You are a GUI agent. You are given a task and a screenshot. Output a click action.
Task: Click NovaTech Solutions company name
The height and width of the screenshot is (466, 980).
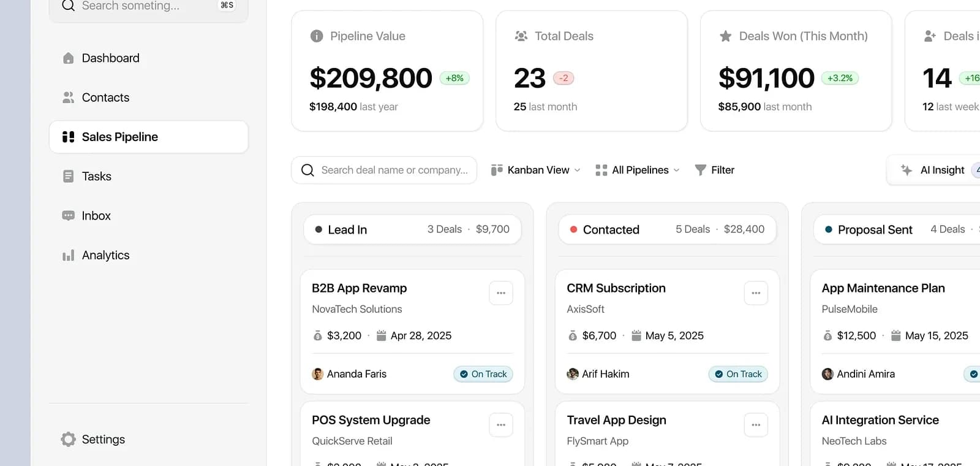tap(357, 310)
